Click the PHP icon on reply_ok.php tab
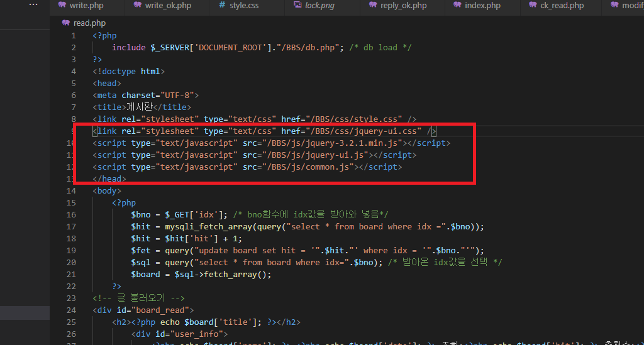The height and width of the screenshot is (345, 644). pos(373,5)
